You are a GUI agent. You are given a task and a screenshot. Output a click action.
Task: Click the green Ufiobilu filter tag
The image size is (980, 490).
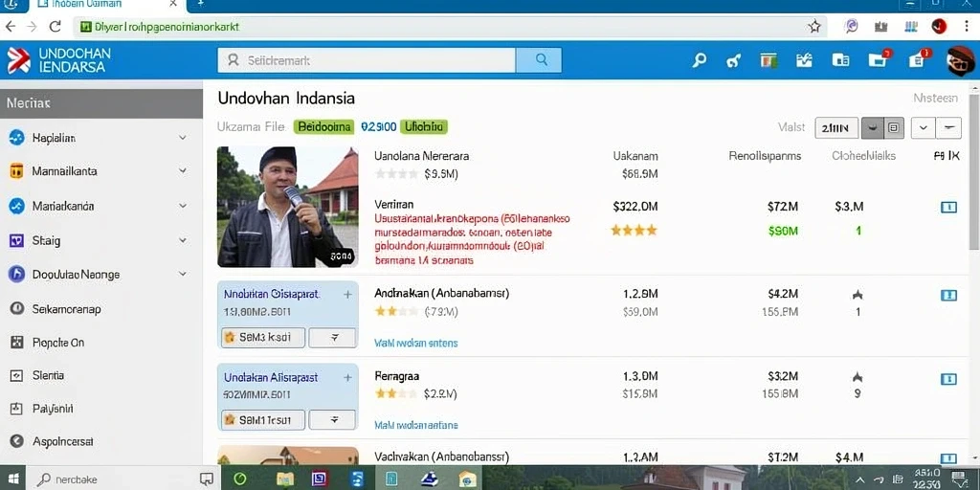pyautogui.click(x=424, y=127)
